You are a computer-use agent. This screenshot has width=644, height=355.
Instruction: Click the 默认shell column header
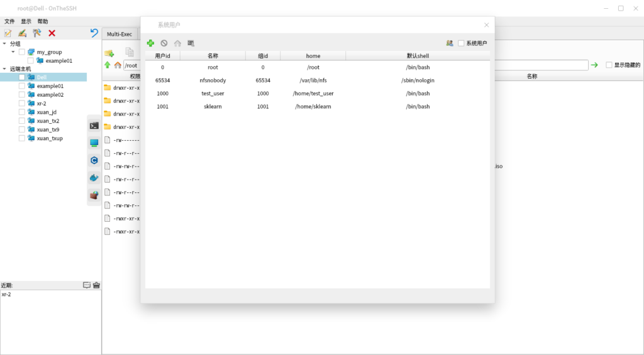coord(418,56)
